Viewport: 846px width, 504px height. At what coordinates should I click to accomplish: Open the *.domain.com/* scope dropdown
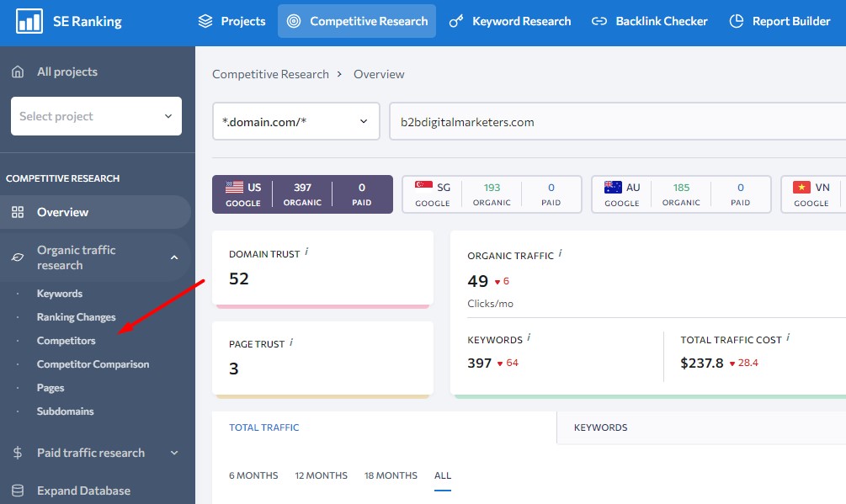pos(296,121)
